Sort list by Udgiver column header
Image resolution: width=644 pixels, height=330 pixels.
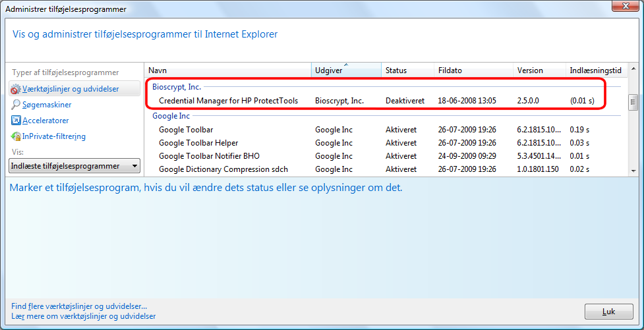click(345, 70)
